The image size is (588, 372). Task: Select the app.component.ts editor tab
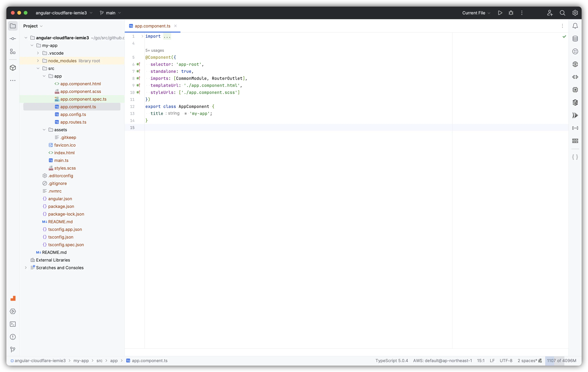coord(152,26)
